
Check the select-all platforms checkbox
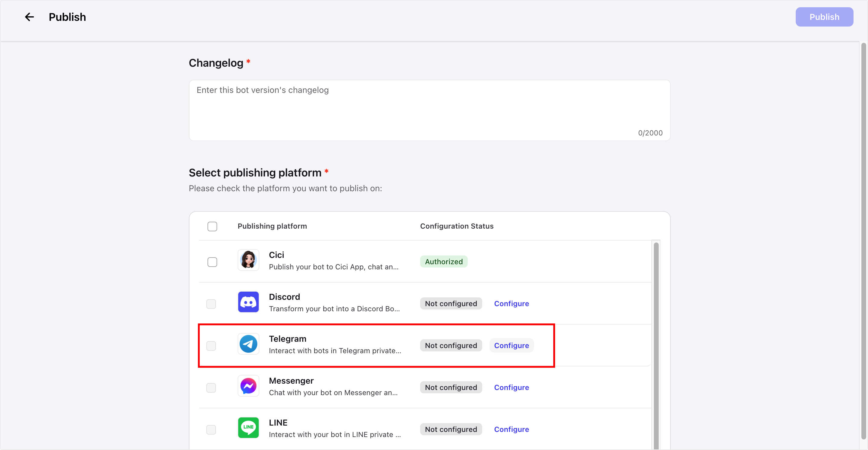tap(212, 226)
